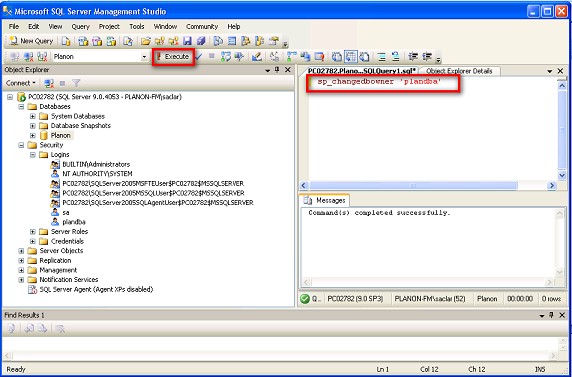
Task: Select SQL Server Agent node
Action: [96, 289]
